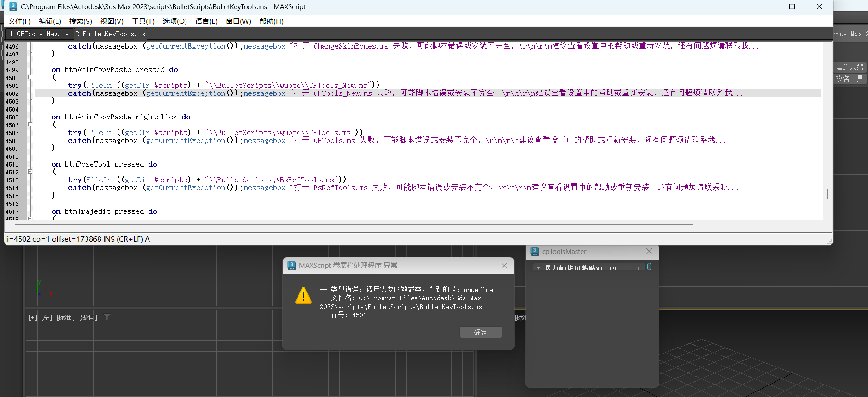Click line number 4501 in the margin
The width and height of the screenshot is (868, 397).
12,86
